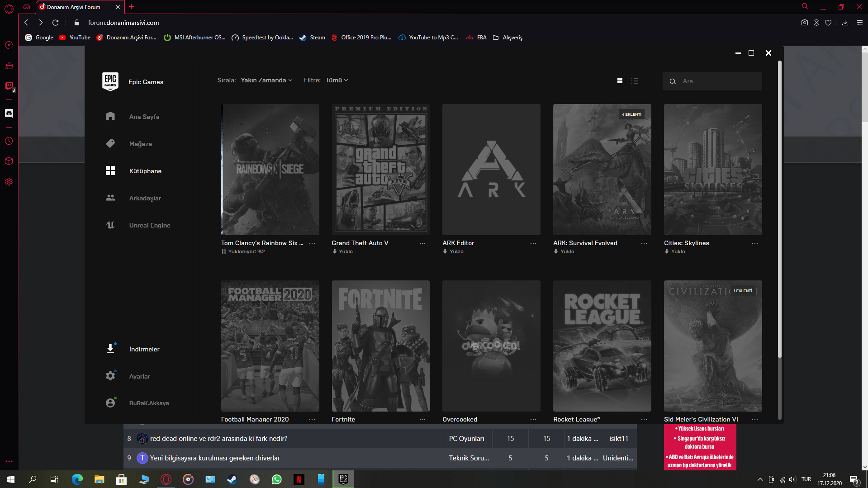868x488 pixels.
Task: Open the Alışveriş bookmarks folder
Action: (x=508, y=38)
